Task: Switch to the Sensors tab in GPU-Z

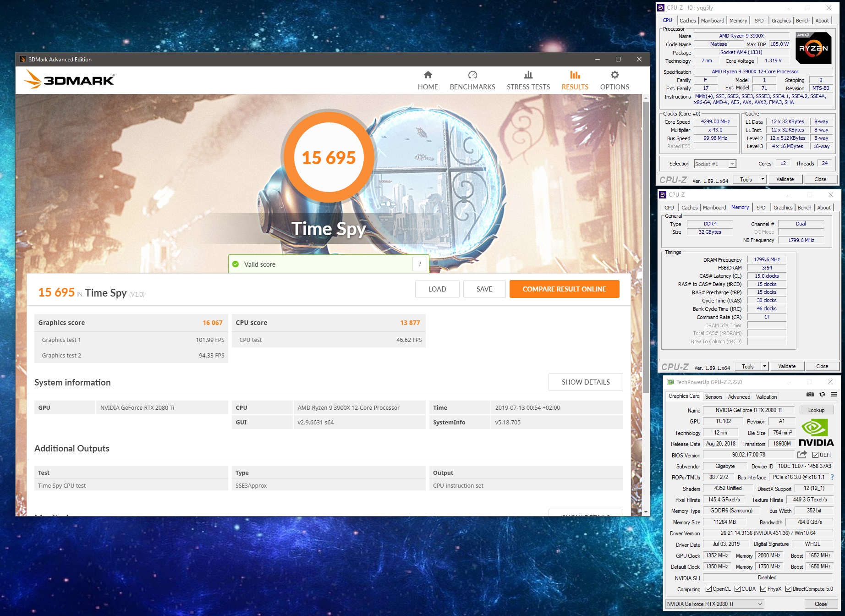Action: tap(713, 396)
